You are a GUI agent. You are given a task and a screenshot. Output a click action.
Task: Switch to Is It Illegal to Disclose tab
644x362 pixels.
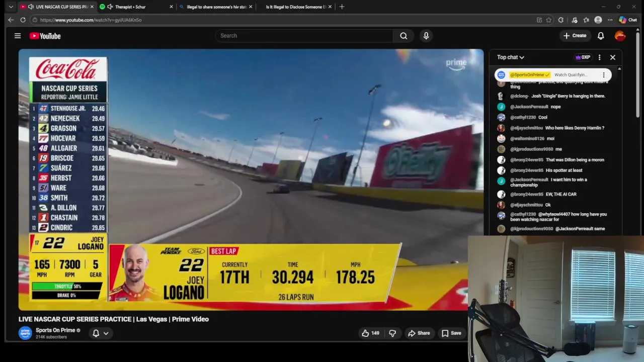pos(296,7)
